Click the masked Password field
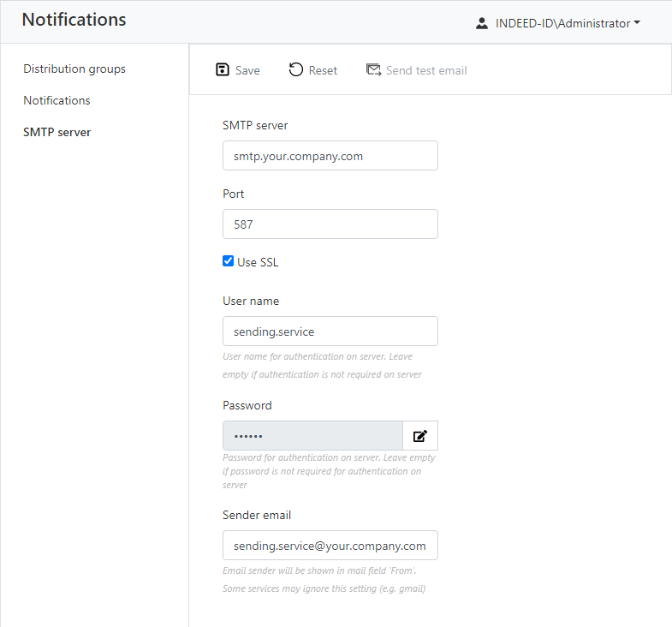The width and height of the screenshot is (672, 627). pos(312,436)
